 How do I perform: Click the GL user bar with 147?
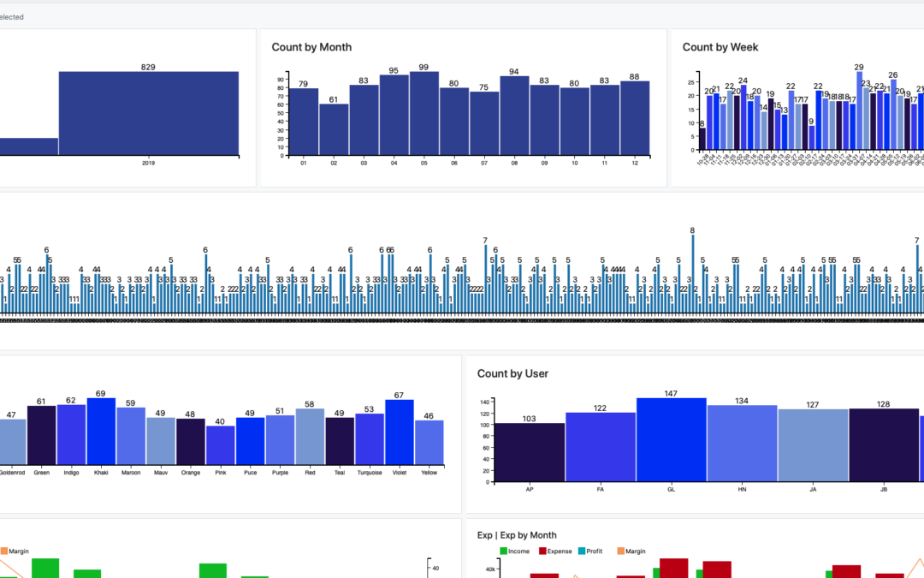click(672, 440)
